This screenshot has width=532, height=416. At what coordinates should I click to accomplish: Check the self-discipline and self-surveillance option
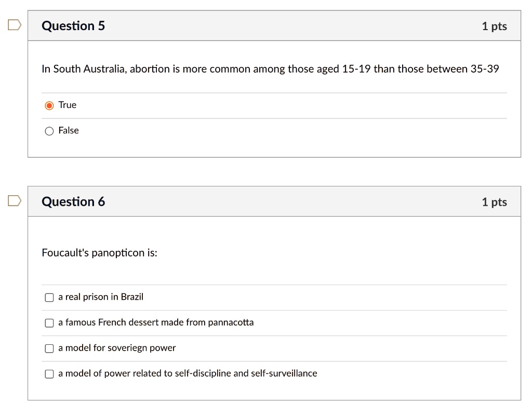click(49, 373)
